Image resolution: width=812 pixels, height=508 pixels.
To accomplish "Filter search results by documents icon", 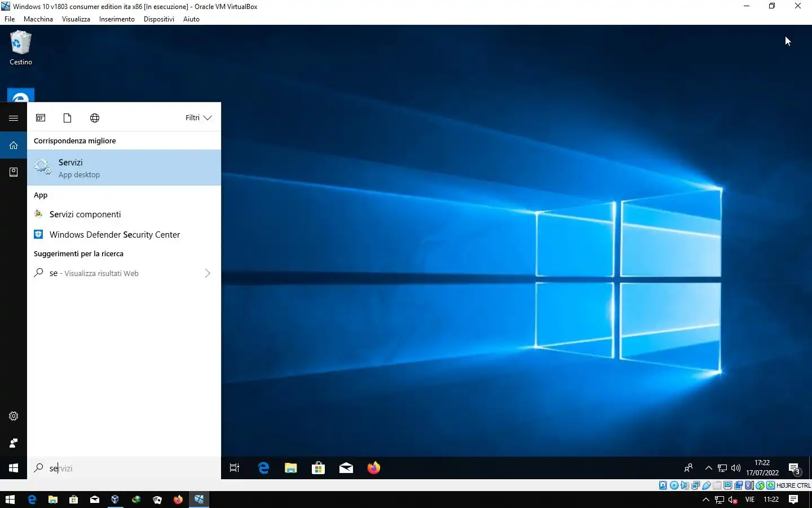I will point(68,118).
